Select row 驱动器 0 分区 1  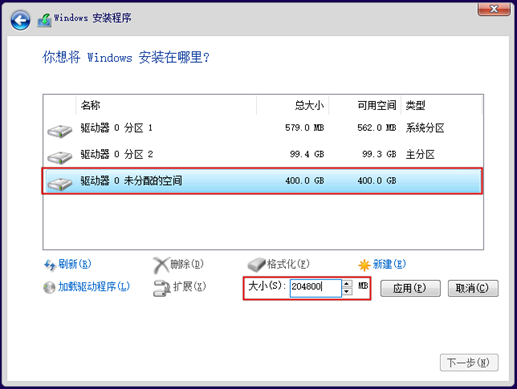tap(263, 128)
